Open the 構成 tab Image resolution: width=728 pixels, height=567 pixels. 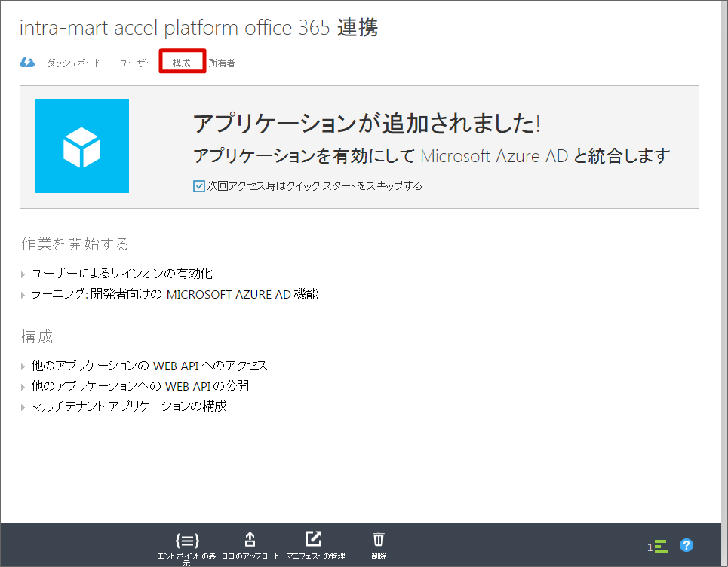(182, 63)
